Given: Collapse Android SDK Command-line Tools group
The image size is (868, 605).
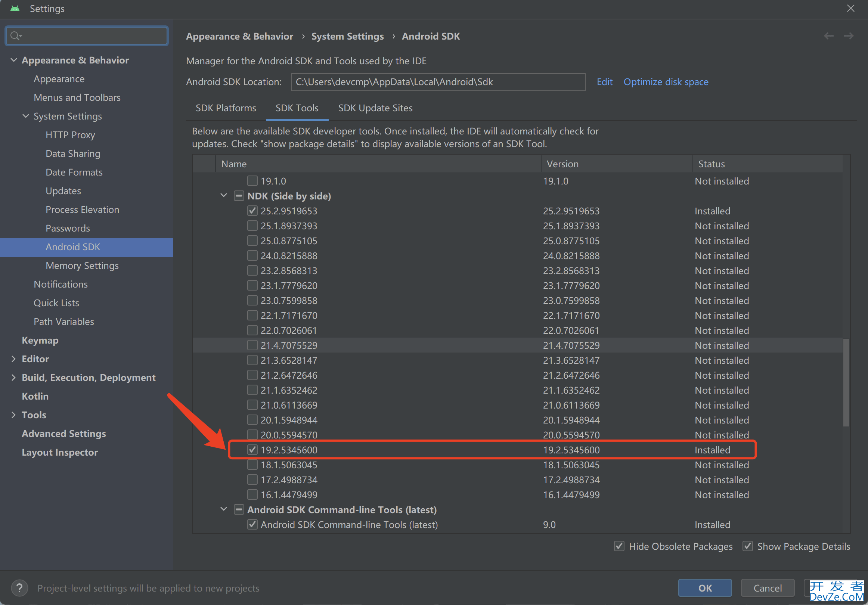Looking at the screenshot, I should (224, 509).
